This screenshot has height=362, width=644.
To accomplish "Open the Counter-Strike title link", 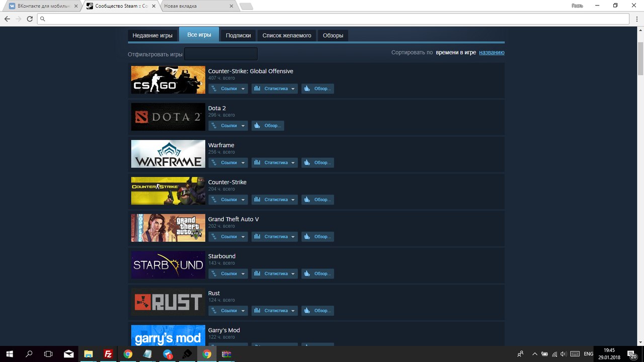I will tap(227, 182).
